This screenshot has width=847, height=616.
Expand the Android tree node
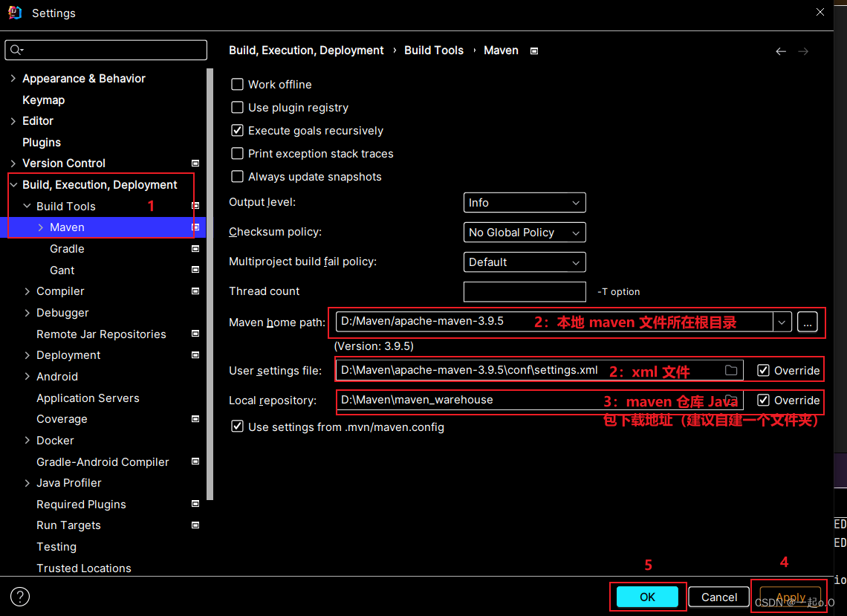[x=27, y=376]
